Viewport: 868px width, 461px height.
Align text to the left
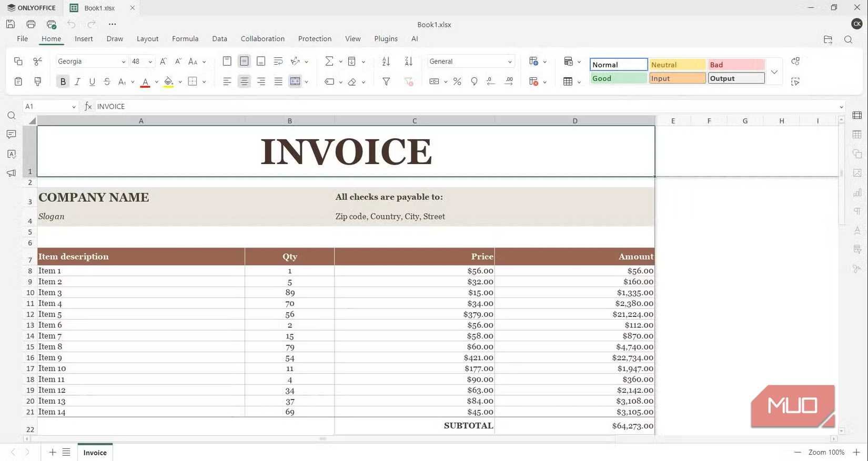tap(227, 81)
